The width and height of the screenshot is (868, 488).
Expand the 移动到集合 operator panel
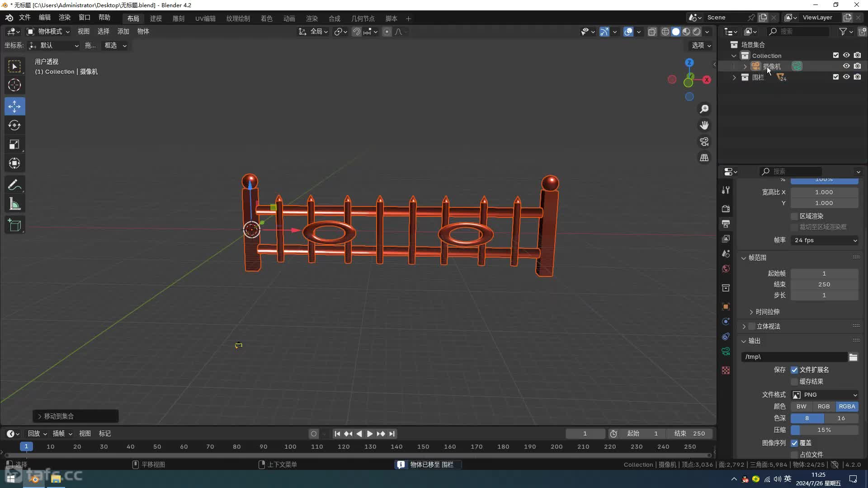coord(40,416)
